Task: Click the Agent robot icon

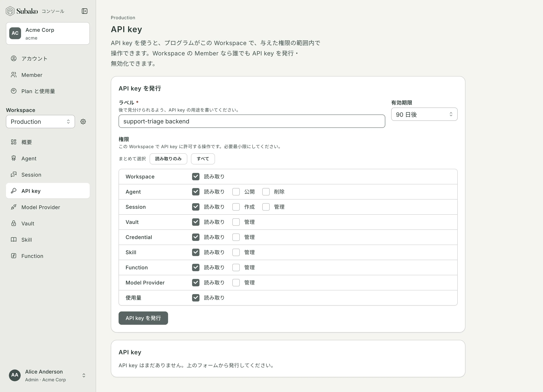Action: (14, 158)
